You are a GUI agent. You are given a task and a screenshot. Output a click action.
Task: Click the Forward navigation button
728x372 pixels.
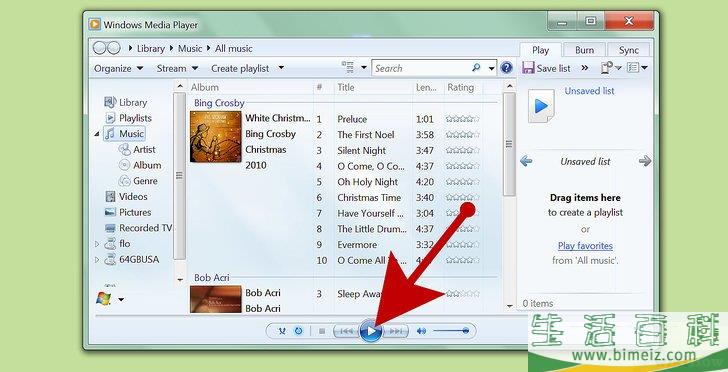[114, 48]
